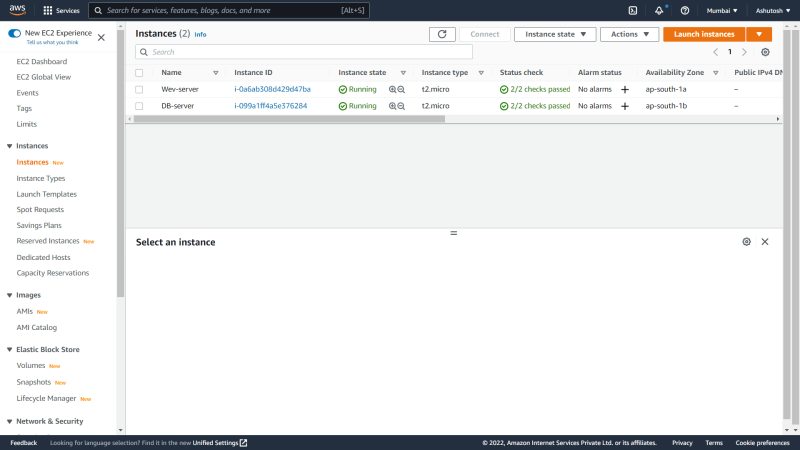Open table preferences gear near pagination

coord(765,52)
